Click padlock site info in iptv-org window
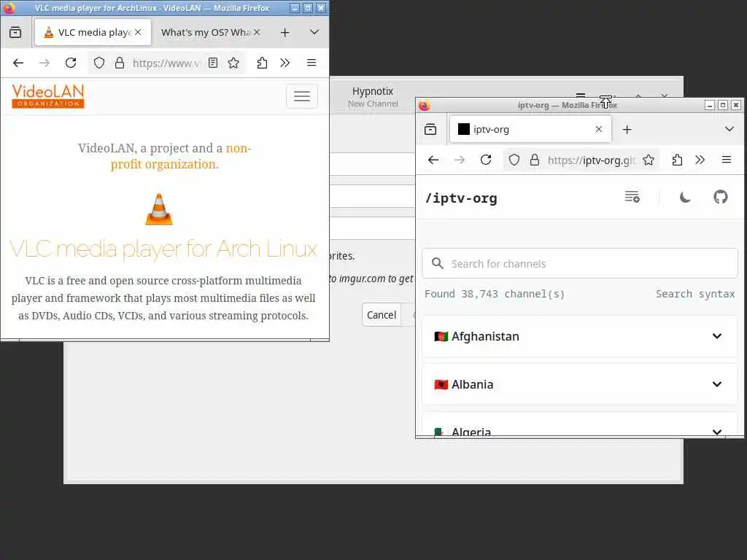Viewport: 747px width, 560px height. click(x=535, y=160)
